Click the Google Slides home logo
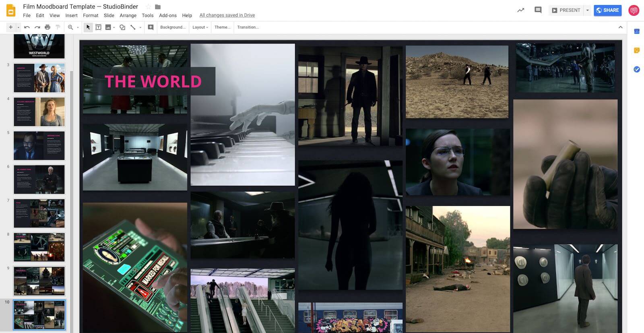644x333 pixels. click(x=11, y=10)
